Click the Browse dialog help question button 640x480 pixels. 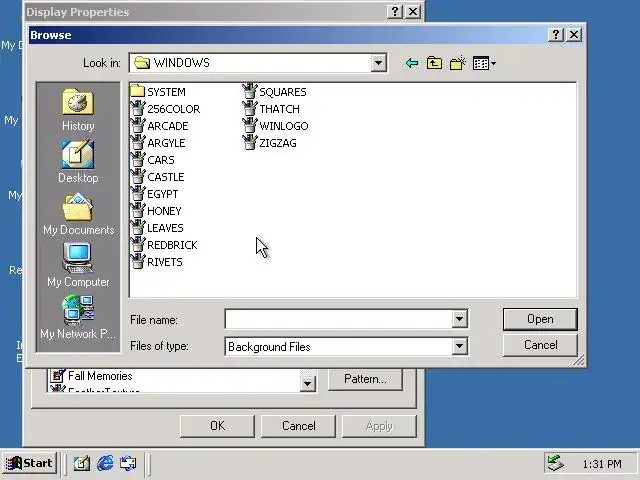coord(556,35)
